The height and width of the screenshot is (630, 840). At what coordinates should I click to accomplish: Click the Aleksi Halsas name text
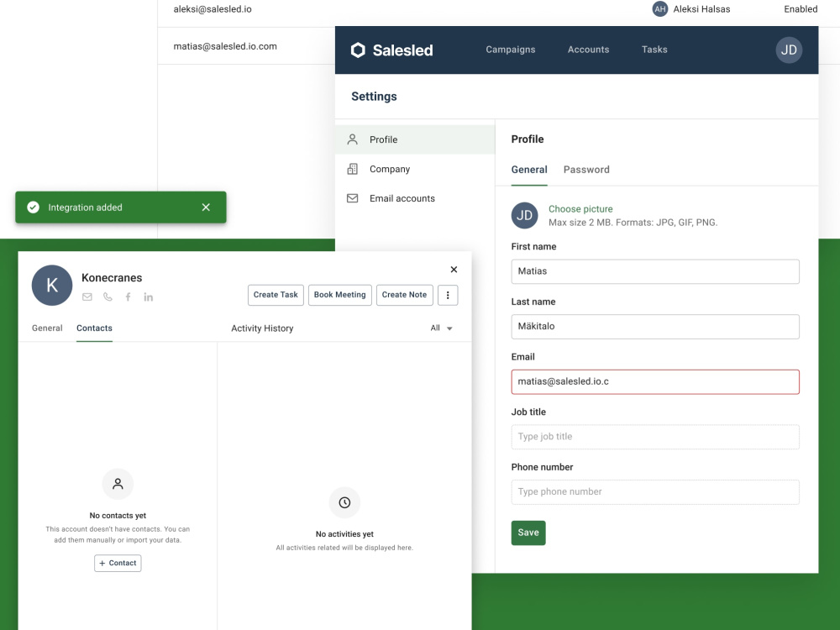[x=701, y=9]
